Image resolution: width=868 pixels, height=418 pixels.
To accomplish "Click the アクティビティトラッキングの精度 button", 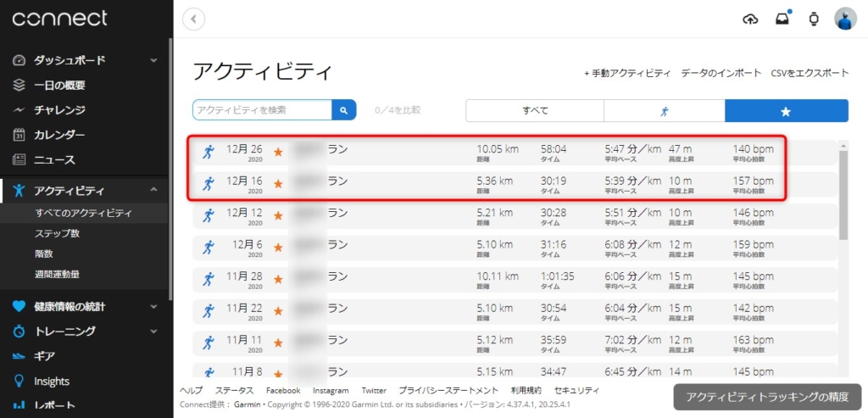I will [766, 397].
